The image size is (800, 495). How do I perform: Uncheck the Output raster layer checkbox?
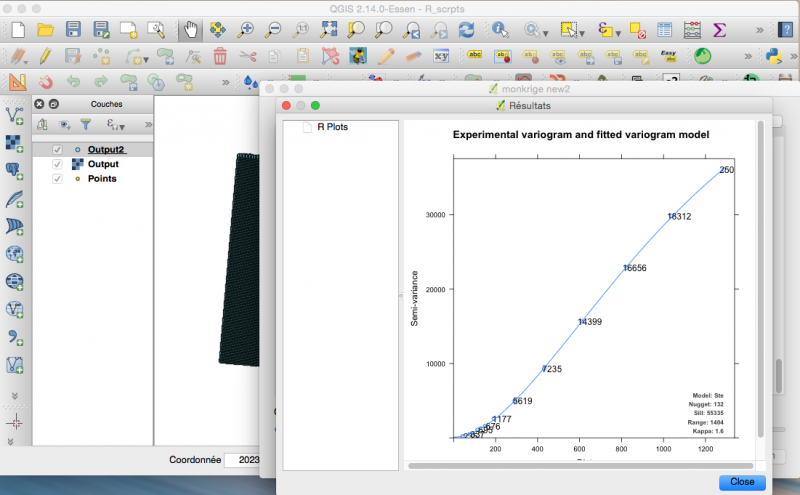57,164
